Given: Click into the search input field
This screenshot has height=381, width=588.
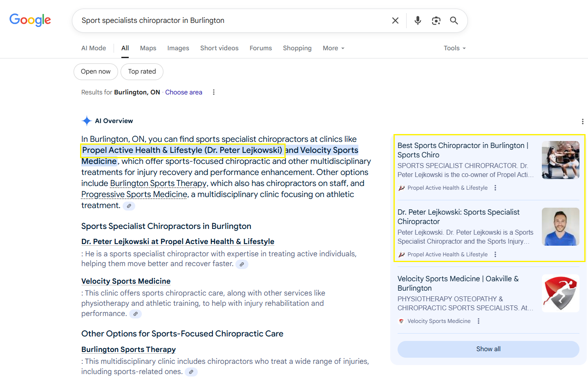Looking at the screenshot, I should (229, 20).
